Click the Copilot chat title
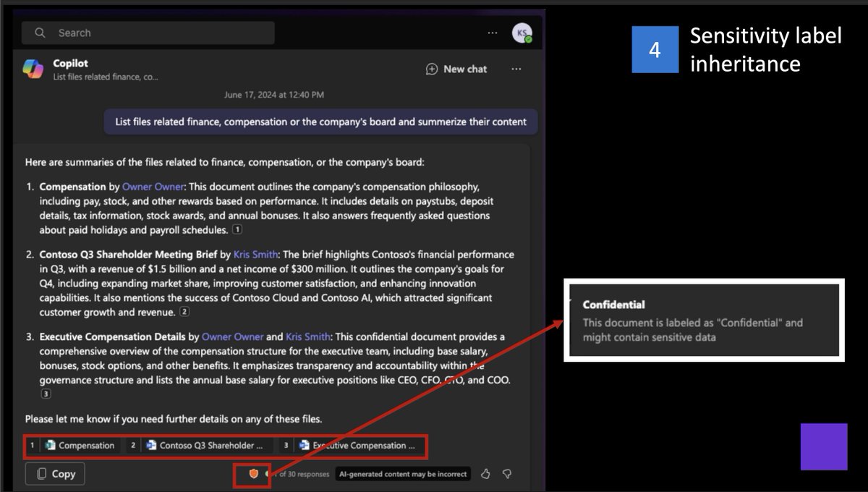Viewport: 868px width, 492px height. (x=70, y=63)
